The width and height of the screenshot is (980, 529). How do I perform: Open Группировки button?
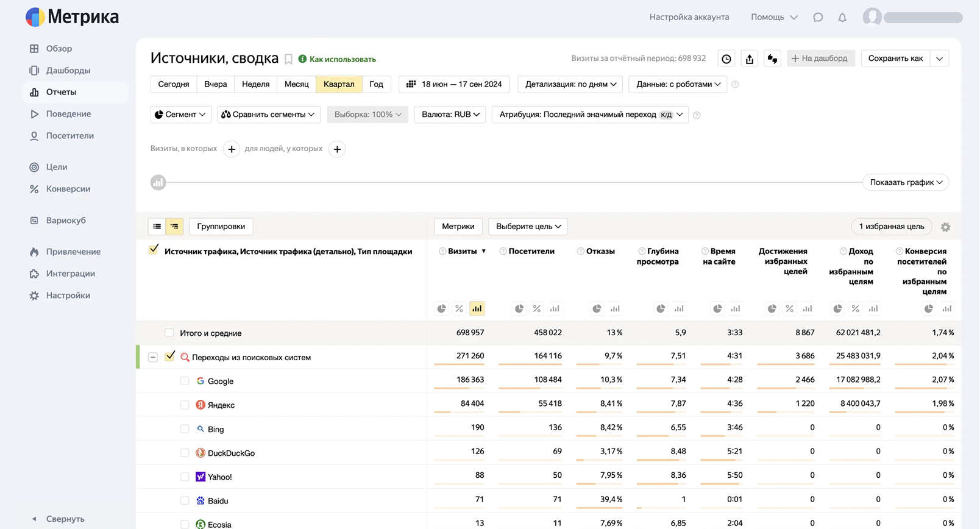(221, 226)
